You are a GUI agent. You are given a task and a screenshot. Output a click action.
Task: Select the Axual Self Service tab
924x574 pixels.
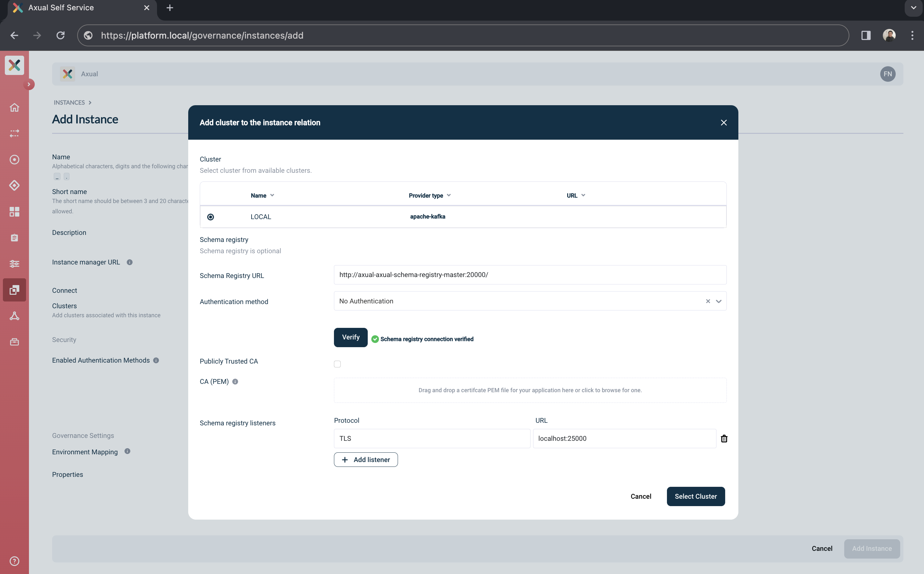coord(82,8)
